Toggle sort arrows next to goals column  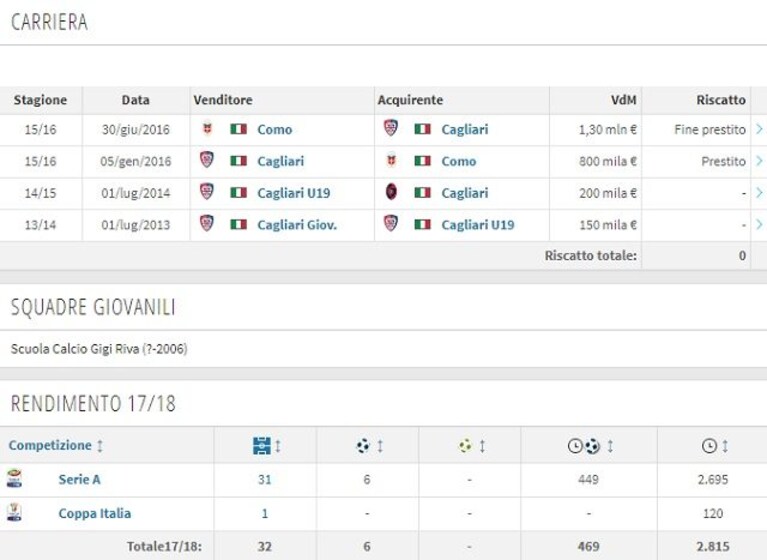pos(380,446)
